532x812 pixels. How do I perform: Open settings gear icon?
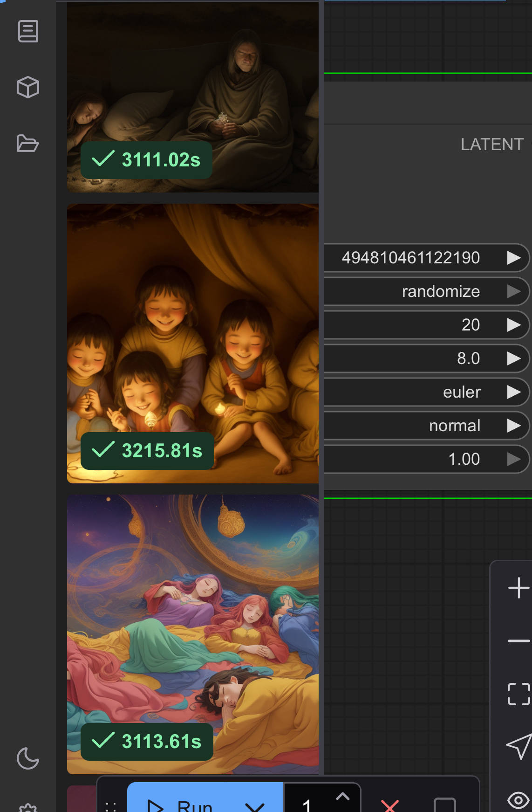pyautogui.click(x=28, y=808)
